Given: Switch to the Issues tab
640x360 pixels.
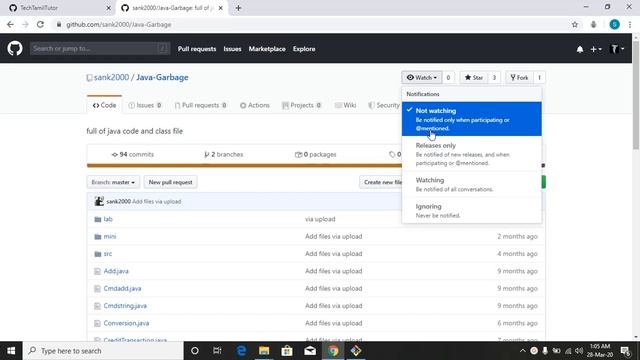Looking at the screenshot, I should [x=145, y=105].
